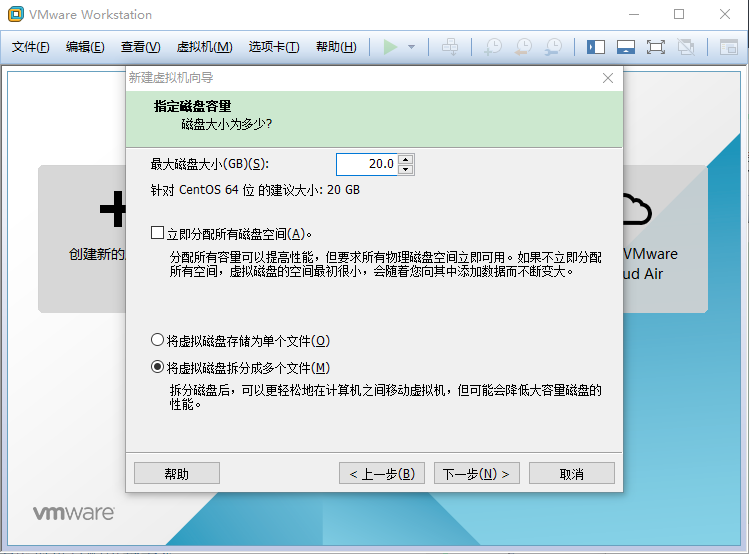Viewport: 749px width, 554px height.
Task: Click the 创建新的 tile label on home tab
Action: click(x=97, y=254)
